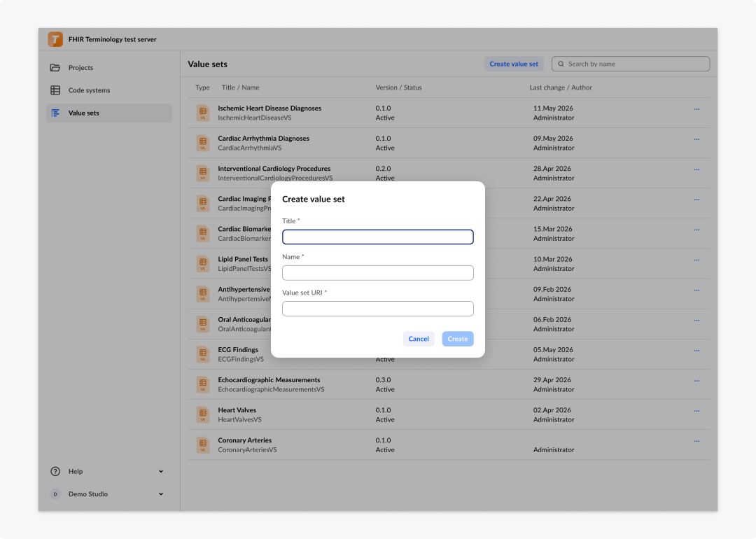The width and height of the screenshot is (756, 539).
Task: Open Heart Valves value set
Action: click(x=237, y=410)
